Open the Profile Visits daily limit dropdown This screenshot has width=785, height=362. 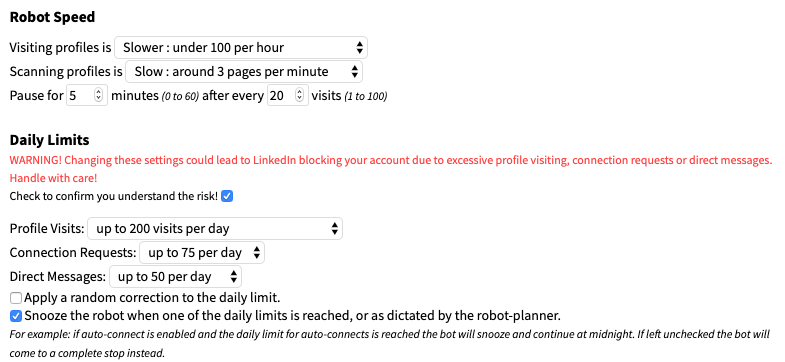click(x=215, y=229)
